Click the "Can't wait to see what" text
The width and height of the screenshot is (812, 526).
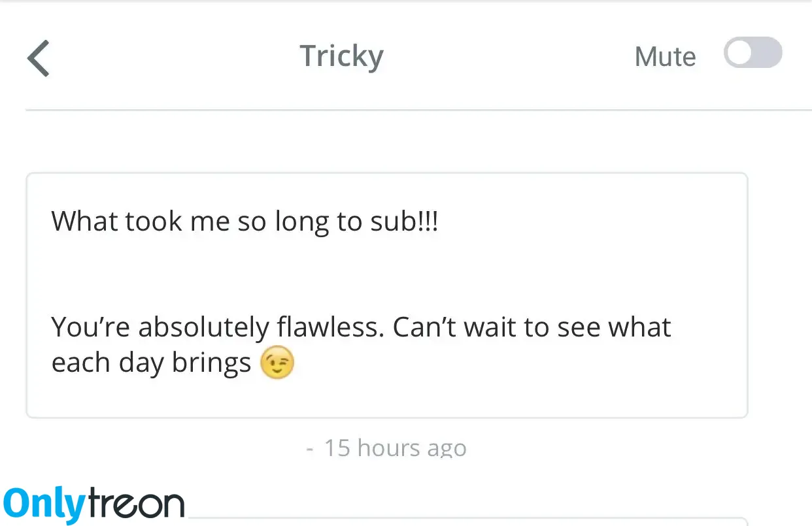coord(532,327)
